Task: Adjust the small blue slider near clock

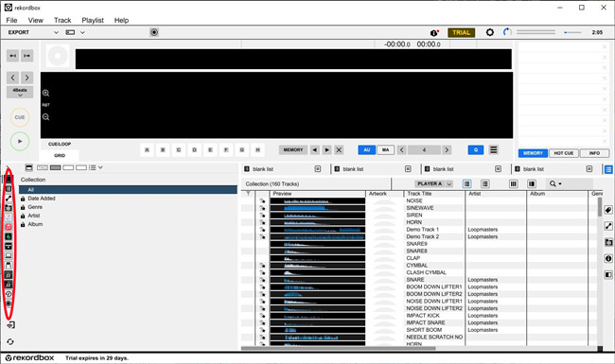Action: [572, 32]
